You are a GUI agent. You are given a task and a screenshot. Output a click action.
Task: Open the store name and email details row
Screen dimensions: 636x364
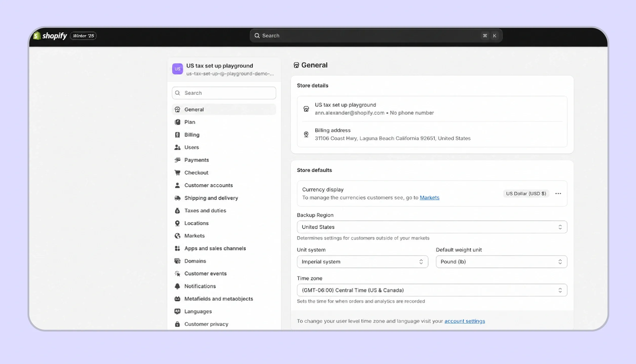432,109
